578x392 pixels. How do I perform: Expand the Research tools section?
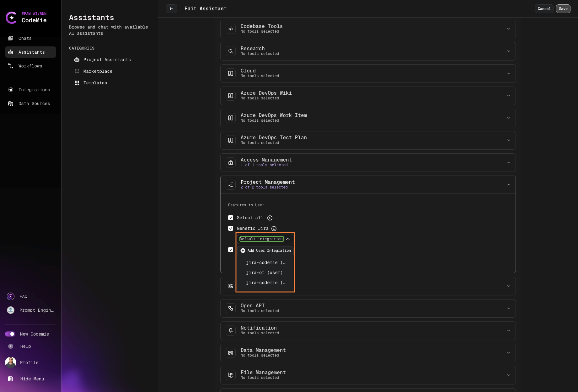point(509,51)
